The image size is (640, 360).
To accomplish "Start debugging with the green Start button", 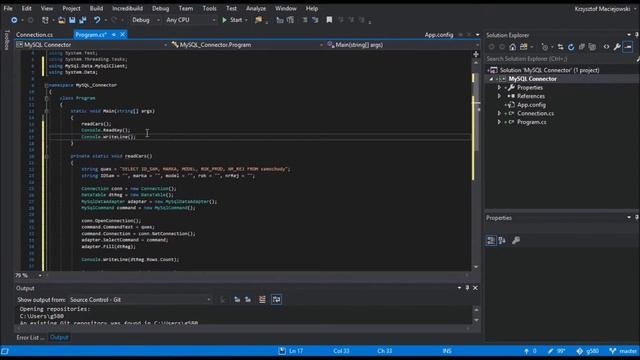I will [232, 20].
